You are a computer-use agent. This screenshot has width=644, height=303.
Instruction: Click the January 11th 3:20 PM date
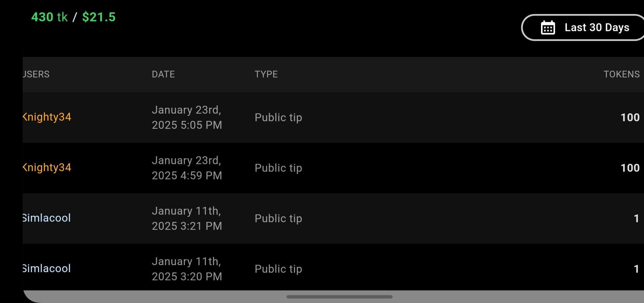[x=186, y=269]
